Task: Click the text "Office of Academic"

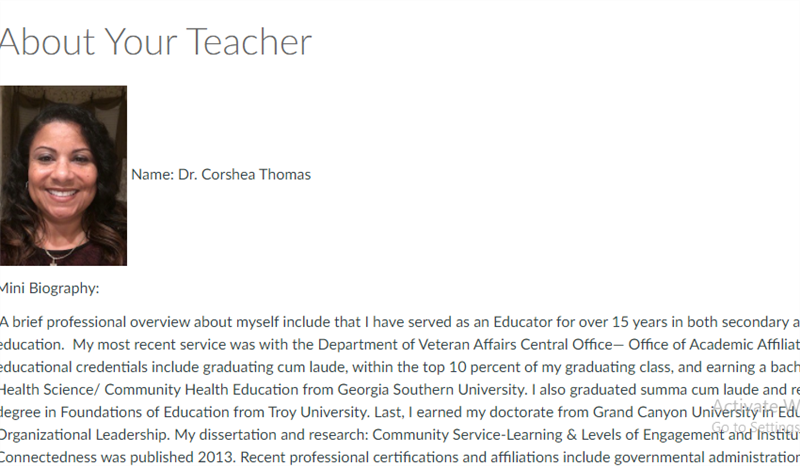Action: click(691, 345)
